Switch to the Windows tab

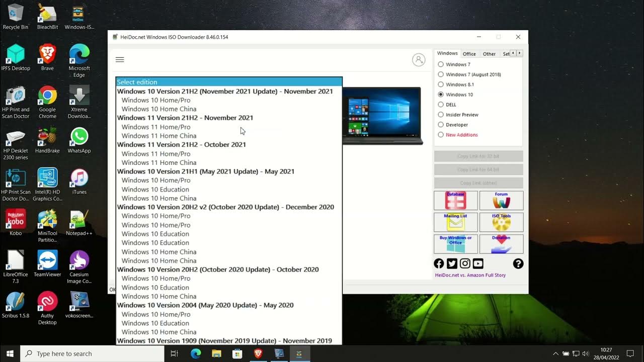(447, 53)
